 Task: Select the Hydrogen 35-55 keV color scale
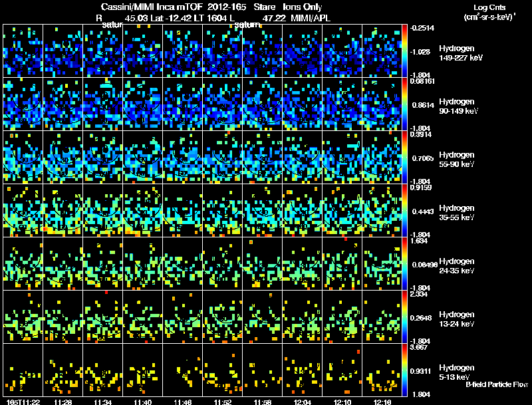[404, 210]
